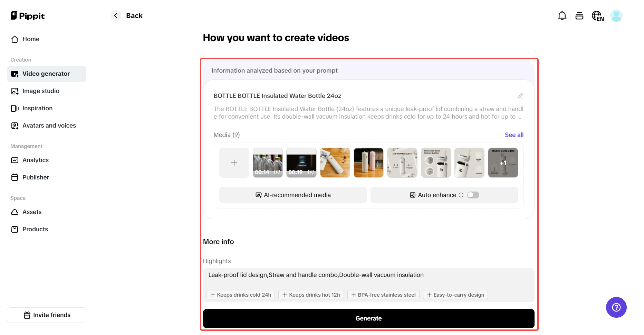Go to Avatars and voices section

pyautogui.click(x=49, y=125)
